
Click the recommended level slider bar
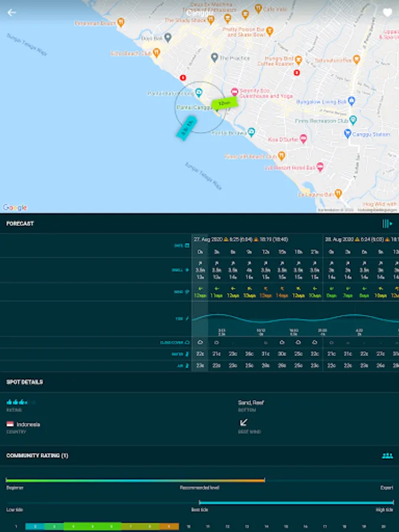[135, 480]
